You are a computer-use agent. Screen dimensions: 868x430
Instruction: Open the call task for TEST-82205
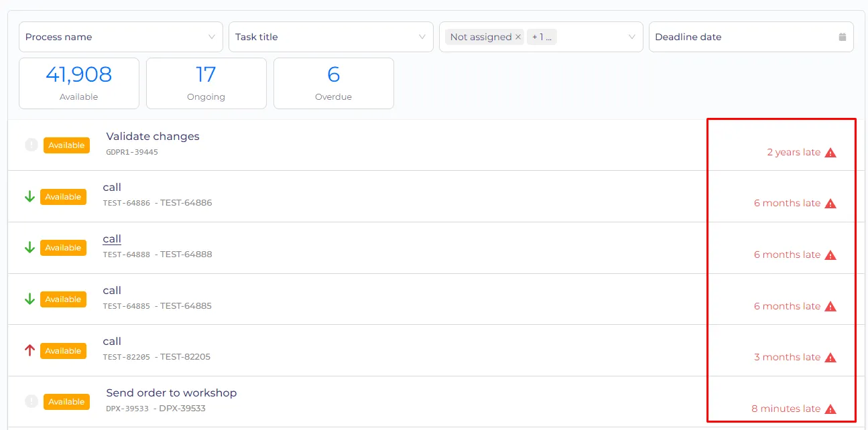(112, 342)
